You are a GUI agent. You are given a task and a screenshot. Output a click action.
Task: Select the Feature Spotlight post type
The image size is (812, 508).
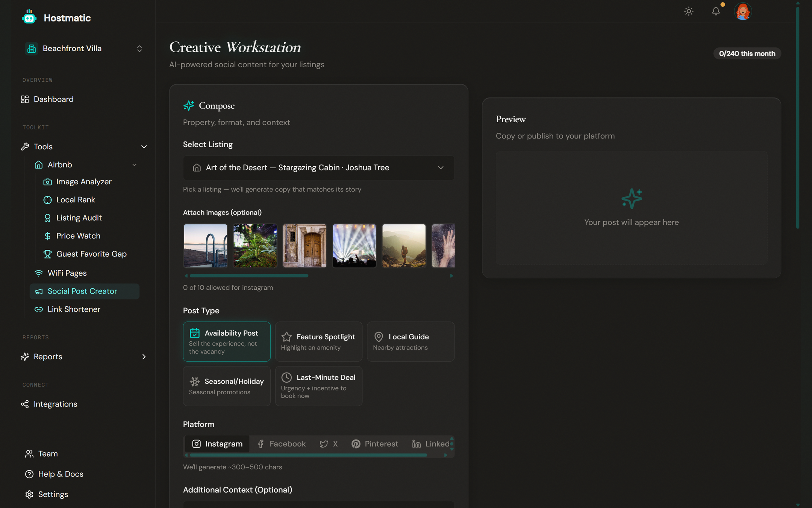(319, 341)
